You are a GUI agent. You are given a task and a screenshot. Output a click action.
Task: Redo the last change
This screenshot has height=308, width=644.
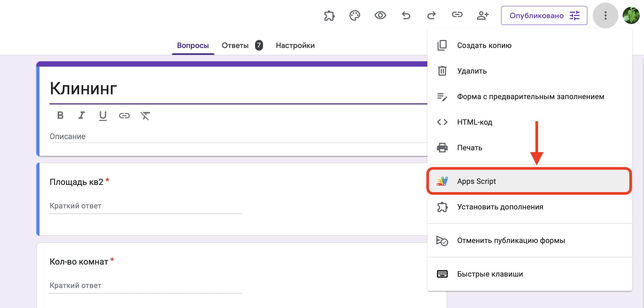[431, 15]
